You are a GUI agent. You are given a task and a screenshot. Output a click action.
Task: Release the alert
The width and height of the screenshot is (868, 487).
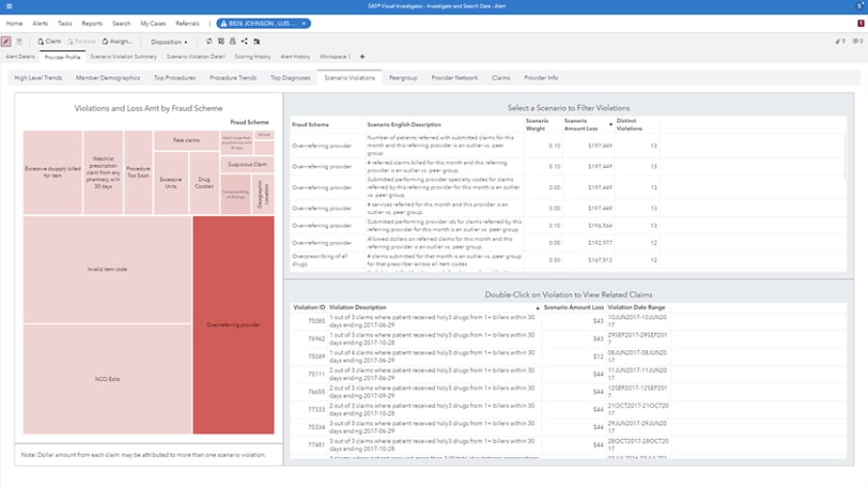click(81, 41)
